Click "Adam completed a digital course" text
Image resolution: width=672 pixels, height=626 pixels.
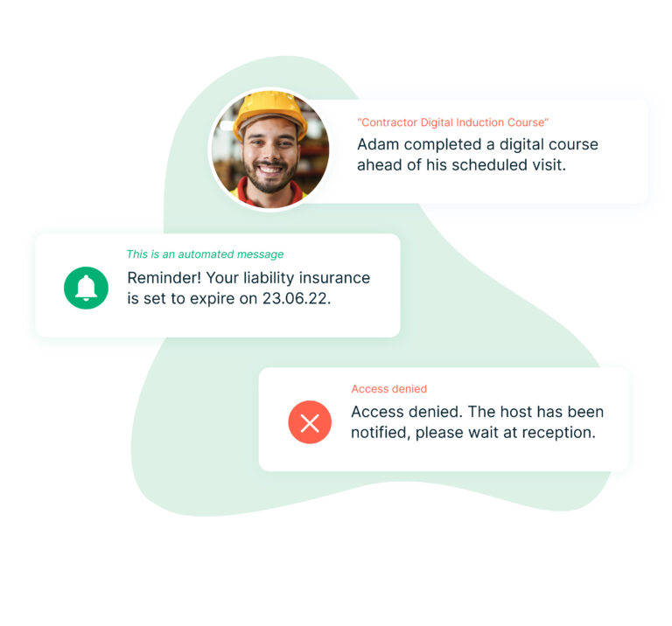pyautogui.click(x=478, y=145)
